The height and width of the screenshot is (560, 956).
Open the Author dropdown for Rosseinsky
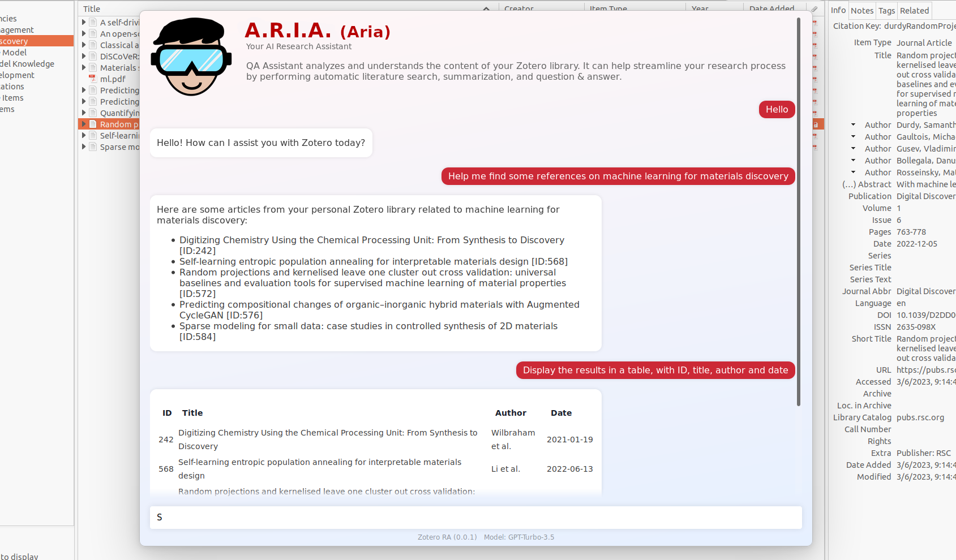pos(853,173)
